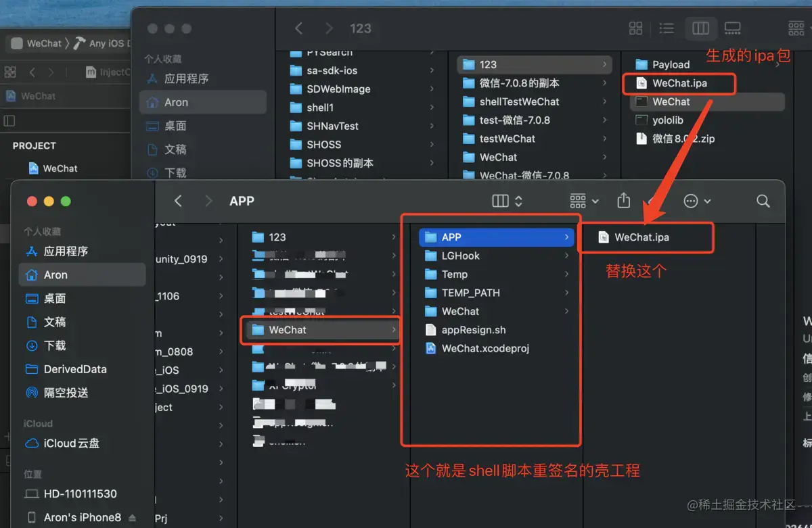Viewport: 812px width, 528px height.
Task: Go forward in the rear 123 Finder window
Action: [x=329, y=28]
